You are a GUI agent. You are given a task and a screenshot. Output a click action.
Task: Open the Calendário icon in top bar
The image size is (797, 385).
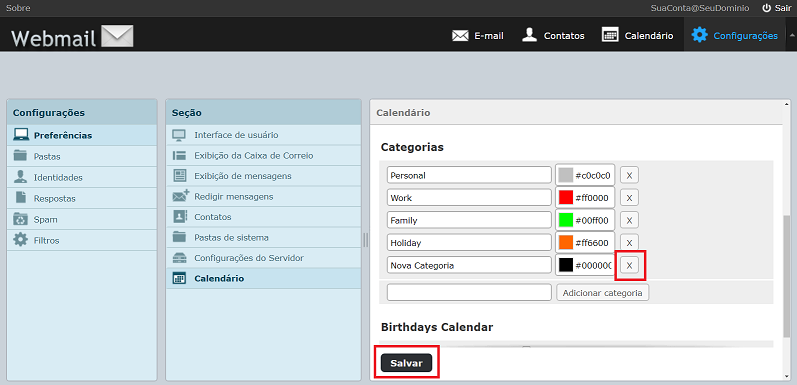click(609, 35)
